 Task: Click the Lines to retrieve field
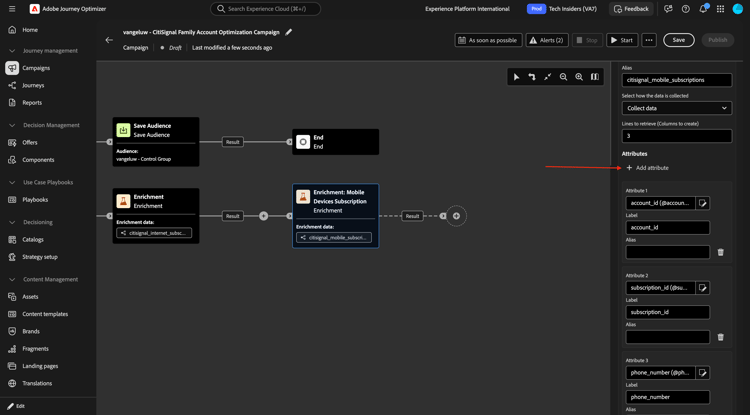pos(676,136)
